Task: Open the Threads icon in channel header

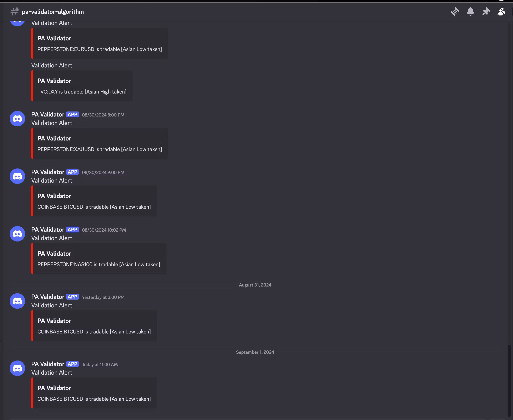Action: tap(455, 12)
